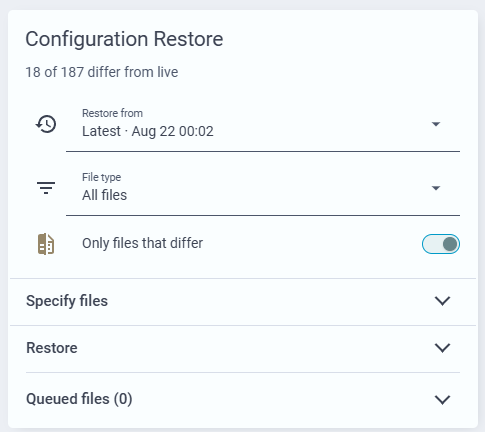The image size is (485, 432).
Task: Toggle the Only files that differ switch
Action: [441, 244]
